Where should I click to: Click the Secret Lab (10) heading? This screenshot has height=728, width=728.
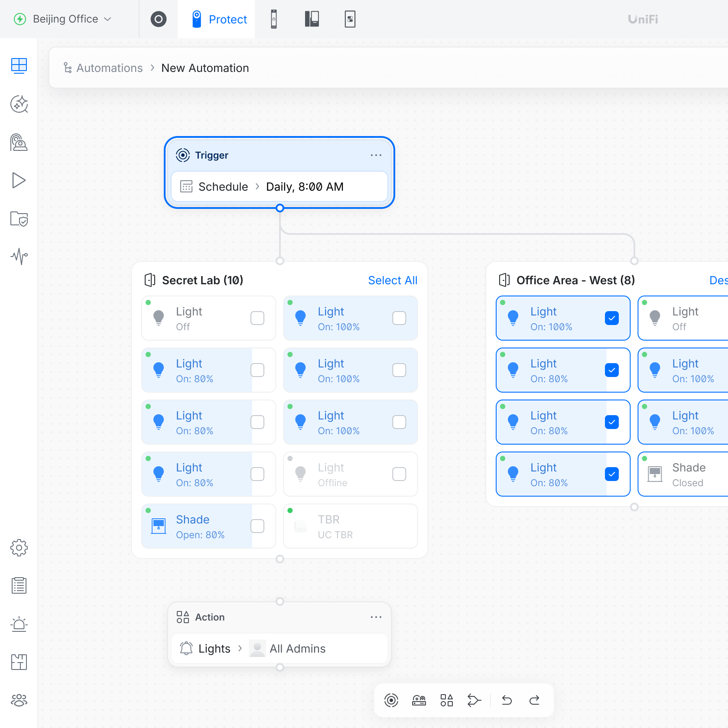pyautogui.click(x=202, y=280)
